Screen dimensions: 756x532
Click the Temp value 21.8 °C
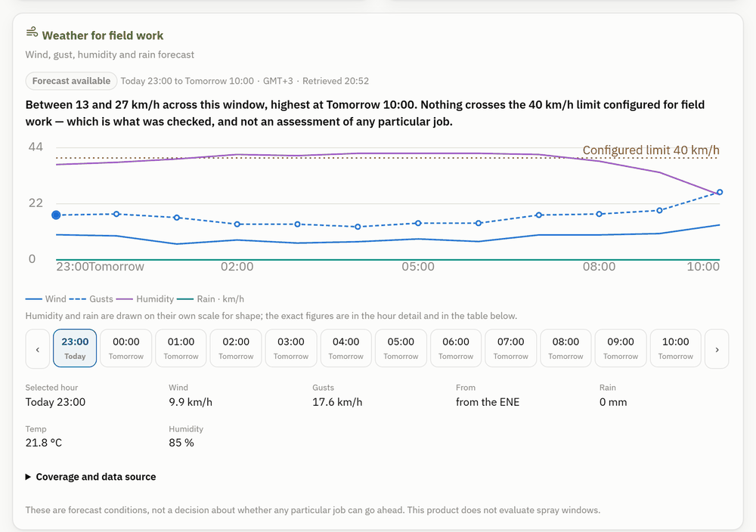pos(44,442)
